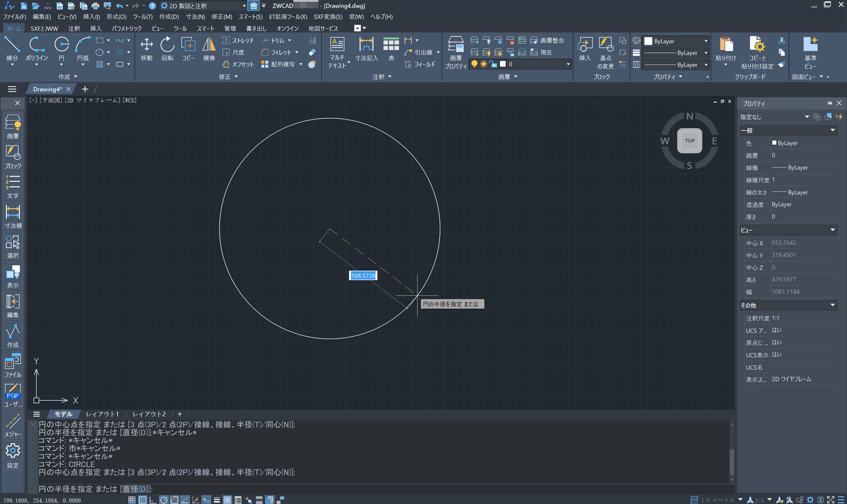847x504 pixels.
Task: Select the 円 (Circle) tool in ribbon
Action: (x=61, y=49)
